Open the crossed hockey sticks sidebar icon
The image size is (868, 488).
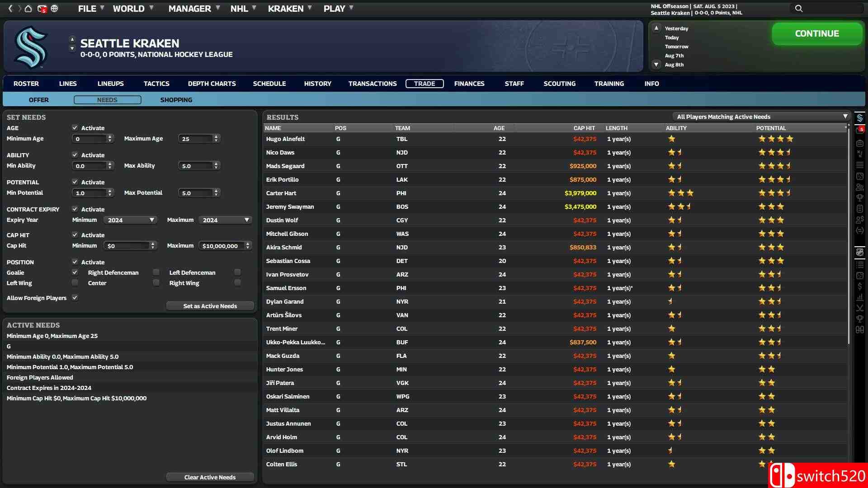859,308
